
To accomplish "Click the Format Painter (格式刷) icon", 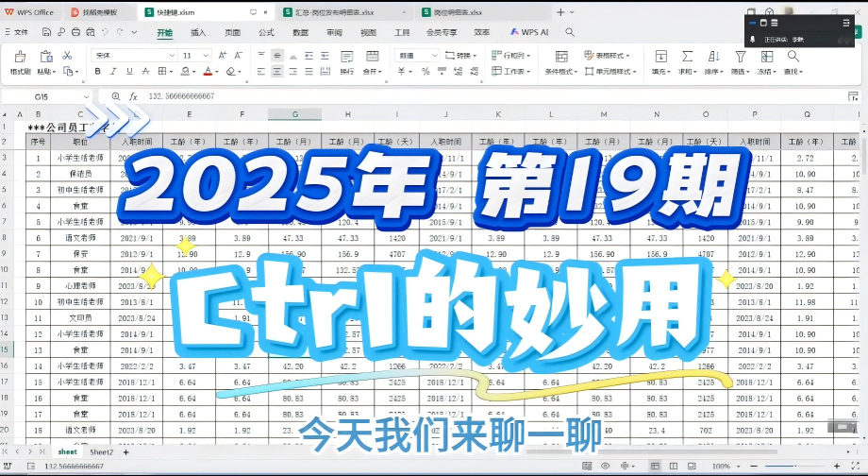I will 20,57.
